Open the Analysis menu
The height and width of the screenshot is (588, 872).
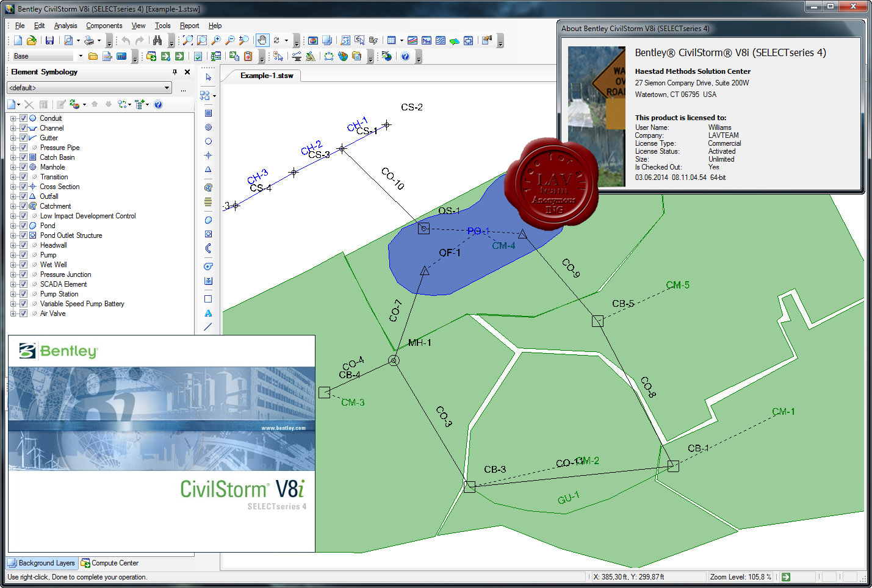pyautogui.click(x=65, y=26)
